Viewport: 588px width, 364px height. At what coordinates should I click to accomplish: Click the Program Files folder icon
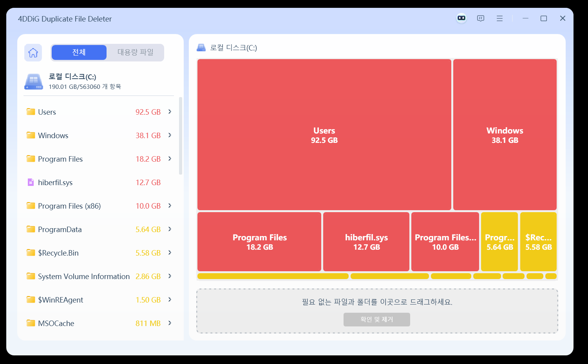pos(31,159)
